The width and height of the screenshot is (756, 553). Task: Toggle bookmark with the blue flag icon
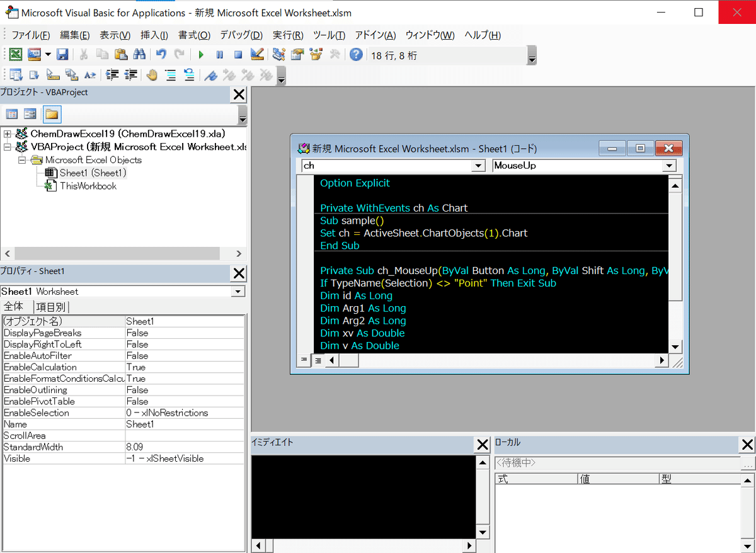click(210, 75)
